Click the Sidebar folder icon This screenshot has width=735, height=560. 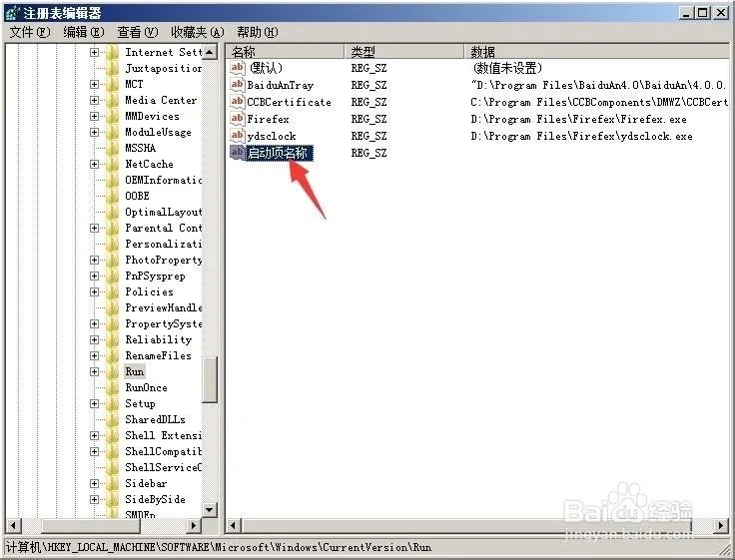113,483
